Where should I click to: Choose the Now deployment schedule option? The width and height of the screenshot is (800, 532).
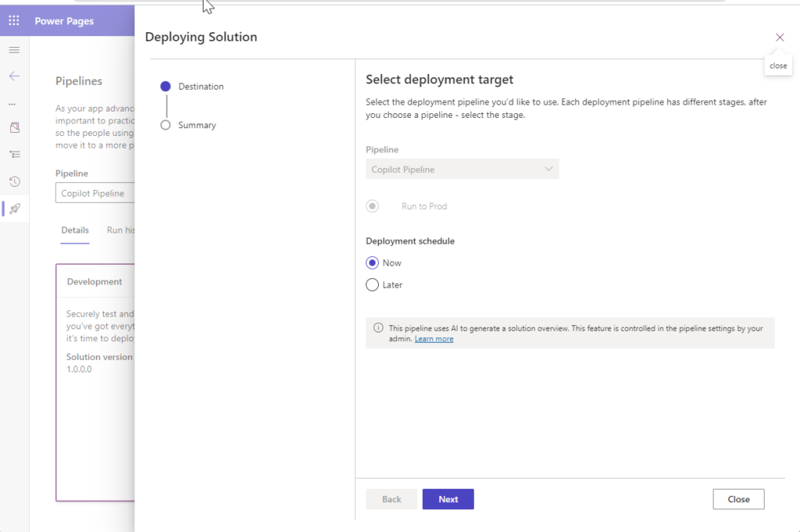coord(373,262)
